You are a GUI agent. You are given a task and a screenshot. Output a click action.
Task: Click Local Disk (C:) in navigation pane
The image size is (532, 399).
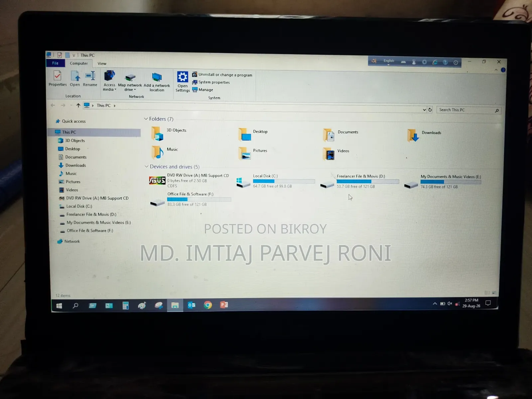tap(75, 206)
